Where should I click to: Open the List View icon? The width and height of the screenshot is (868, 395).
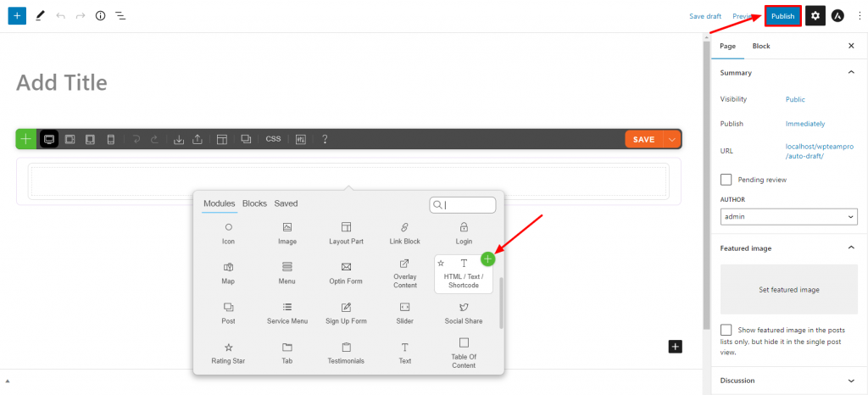pyautogui.click(x=120, y=16)
